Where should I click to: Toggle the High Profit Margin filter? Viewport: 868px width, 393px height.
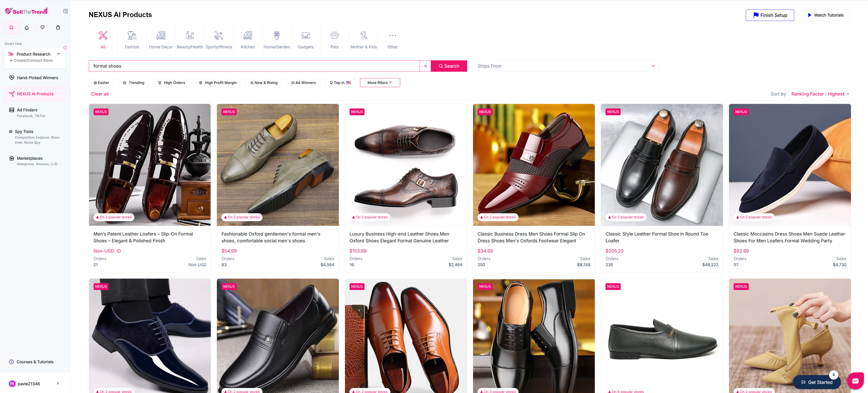coord(217,83)
